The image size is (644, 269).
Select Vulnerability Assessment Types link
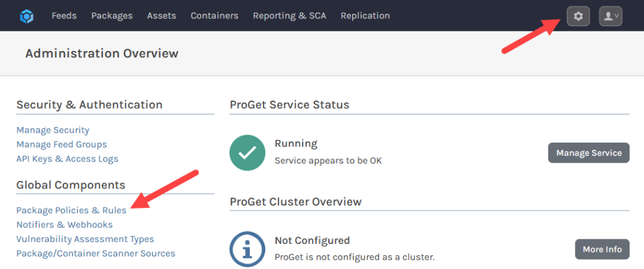click(x=85, y=239)
